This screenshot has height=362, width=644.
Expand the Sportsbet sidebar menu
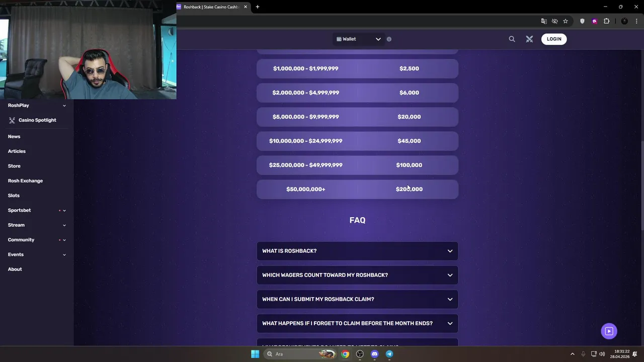coord(64,211)
